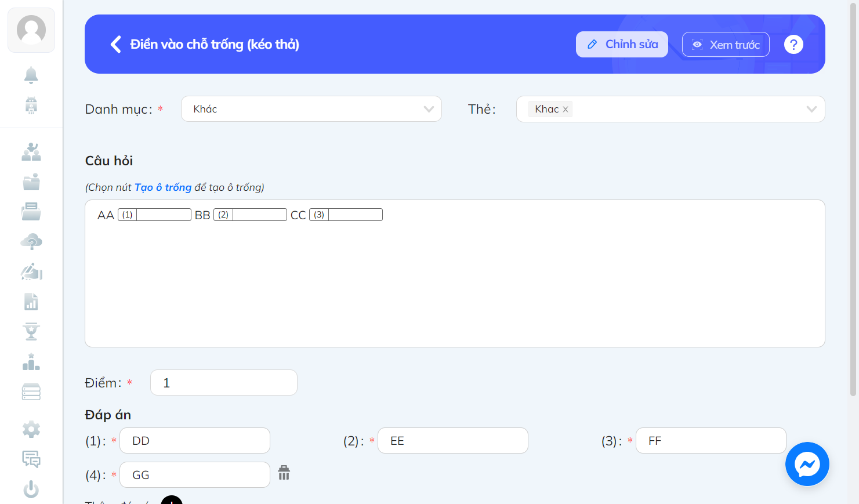The width and height of the screenshot is (859, 504).
Task: Remove the Khac tag
Action: click(x=566, y=109)
